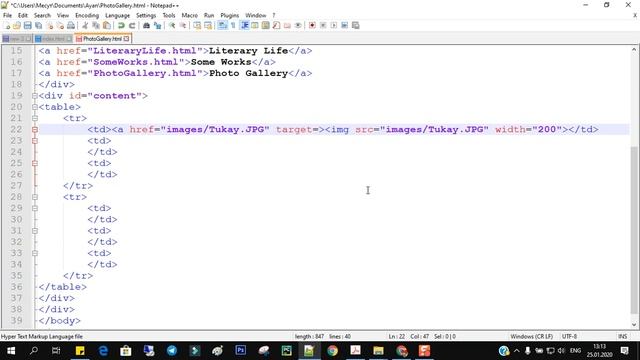Image resolution: width=640 pixels, height=360 pixels.
Task: Toggle the indent guide display
Action: [244, 25]
